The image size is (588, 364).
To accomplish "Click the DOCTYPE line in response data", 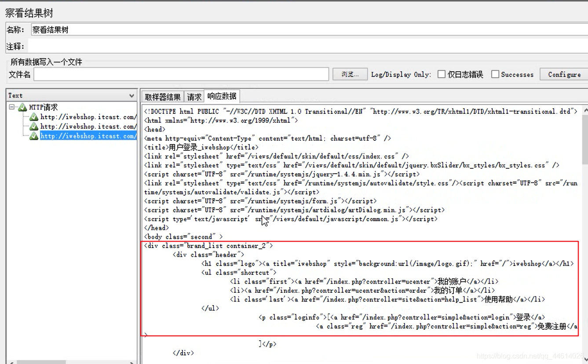I will click(x=361, y=112).
